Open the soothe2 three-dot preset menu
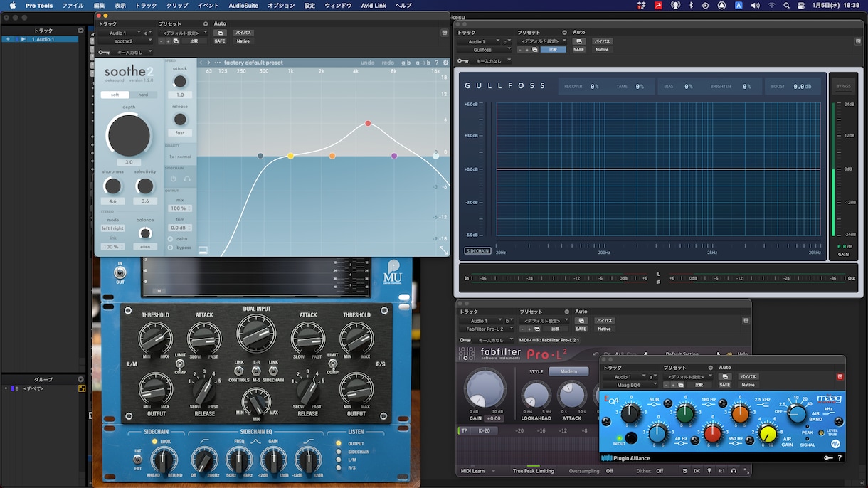This screenshot has width=868, height=488. click(218, 63)
